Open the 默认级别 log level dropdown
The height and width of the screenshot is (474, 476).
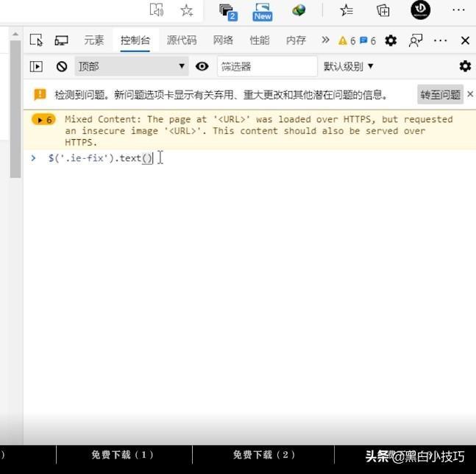coord(349,66)
